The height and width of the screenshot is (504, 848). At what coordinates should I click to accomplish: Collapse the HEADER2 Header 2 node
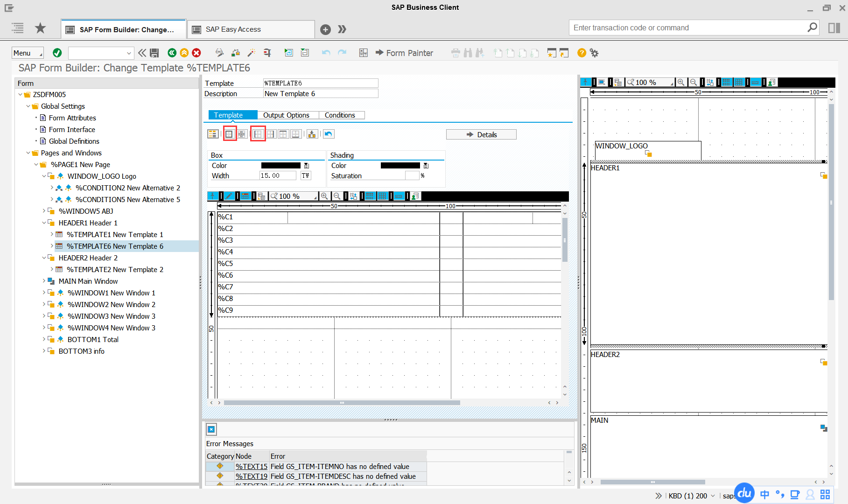click(x=44, y=258)
